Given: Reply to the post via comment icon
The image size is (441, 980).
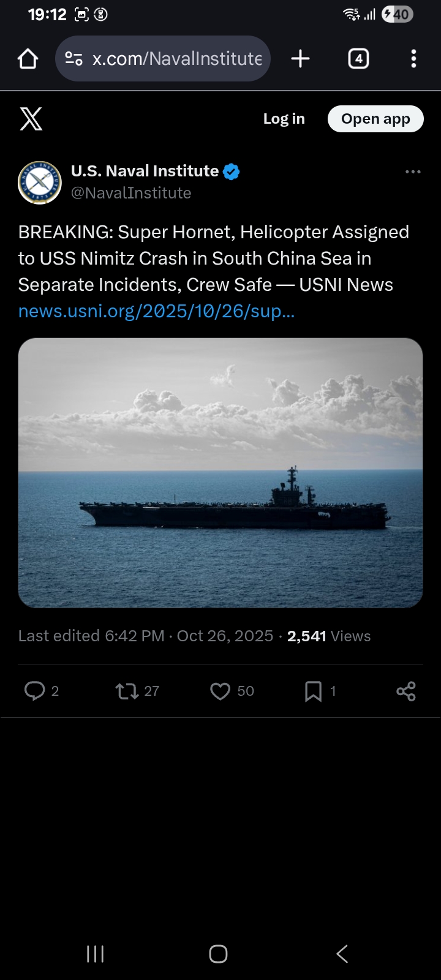Looking at the screenshot, I should pos(35,691).
